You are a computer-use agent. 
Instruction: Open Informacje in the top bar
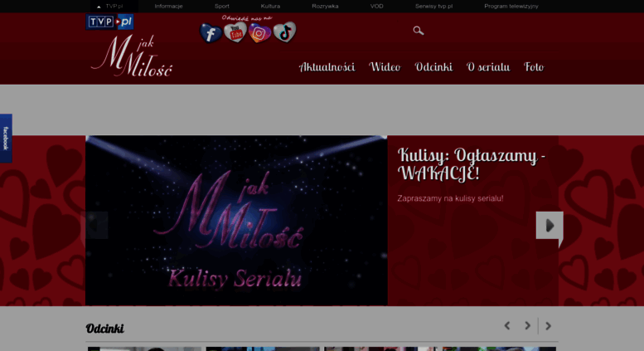(168, 6)
